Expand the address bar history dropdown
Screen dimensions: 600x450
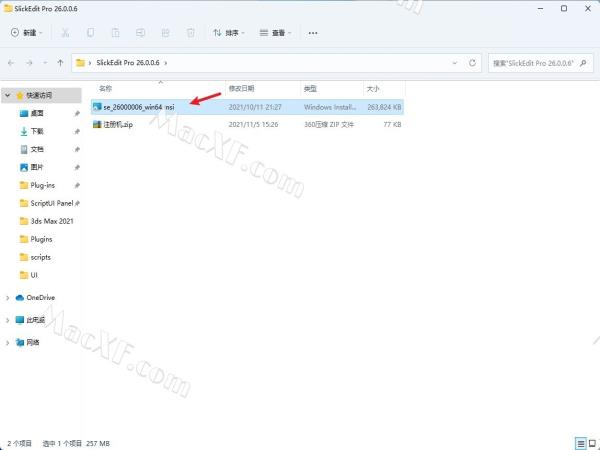455,63
